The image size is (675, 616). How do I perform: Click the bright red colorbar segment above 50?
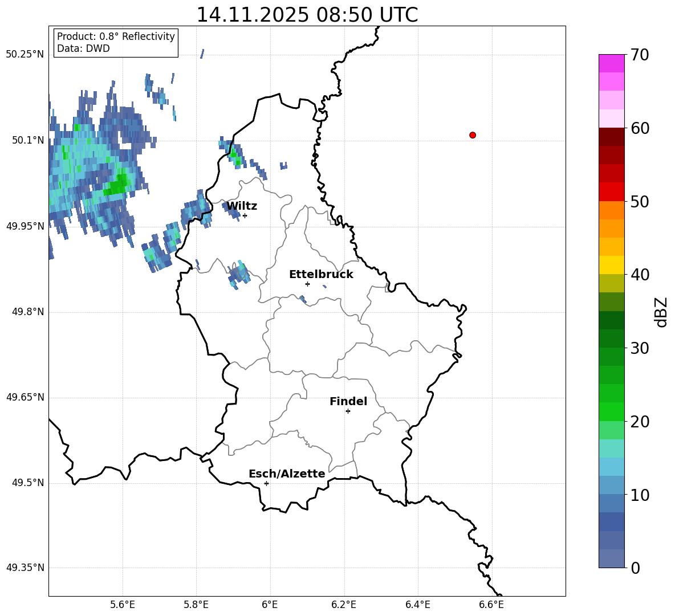click(611, 192)
